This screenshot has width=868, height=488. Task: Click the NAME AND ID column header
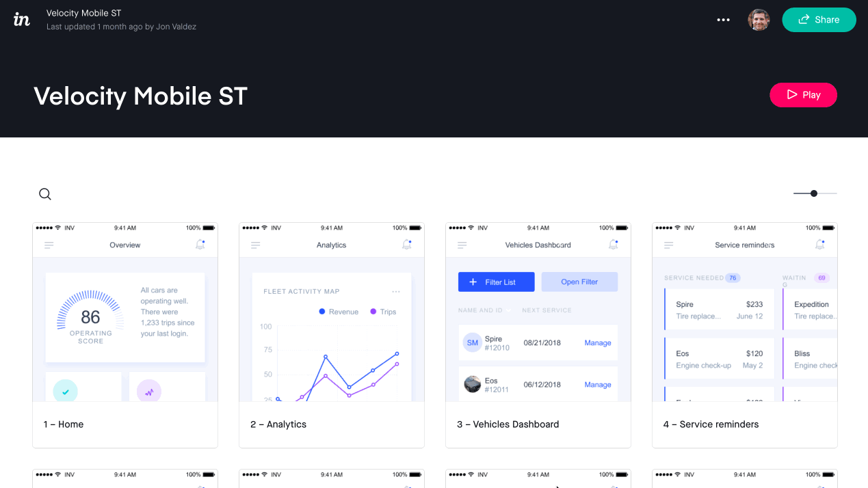(x=480, y=310)
